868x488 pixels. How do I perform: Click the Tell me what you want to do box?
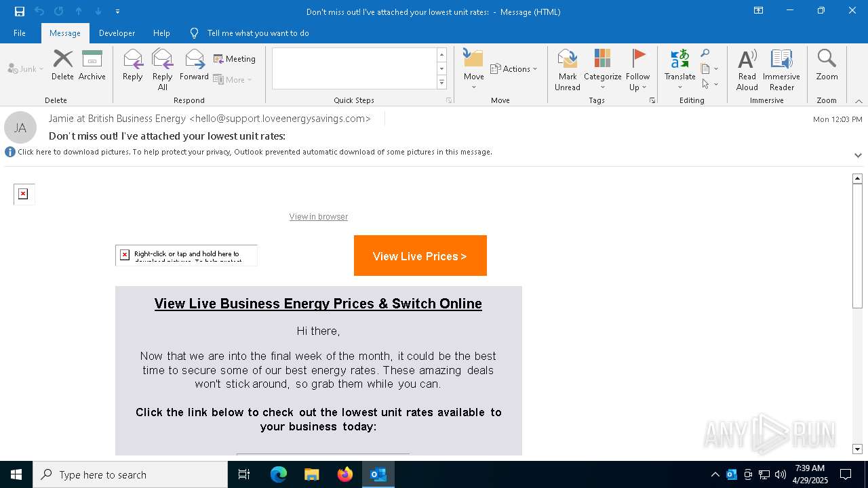coord(258,33)
